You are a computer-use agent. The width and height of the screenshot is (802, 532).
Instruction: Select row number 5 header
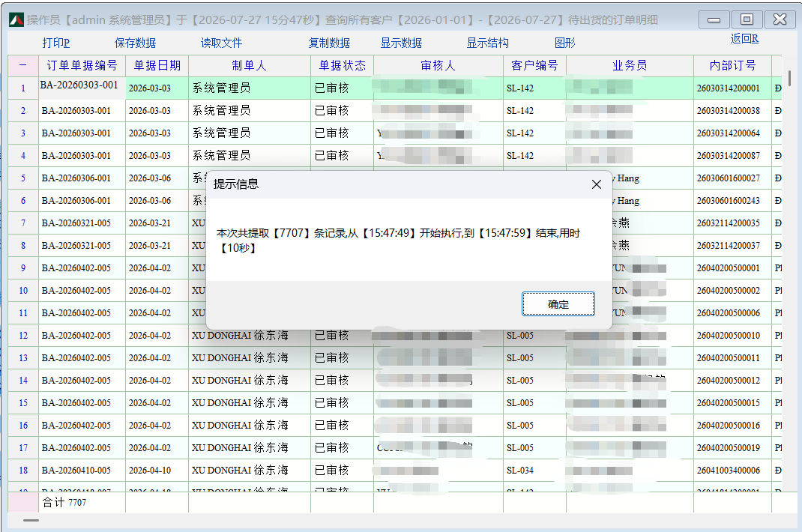click(23, 178)
